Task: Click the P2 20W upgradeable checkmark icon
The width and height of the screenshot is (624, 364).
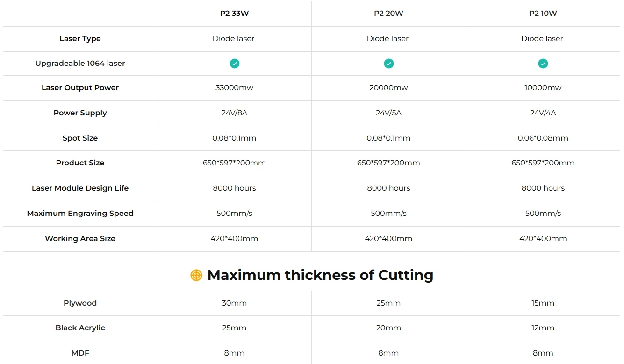Action: pos(389,64)
